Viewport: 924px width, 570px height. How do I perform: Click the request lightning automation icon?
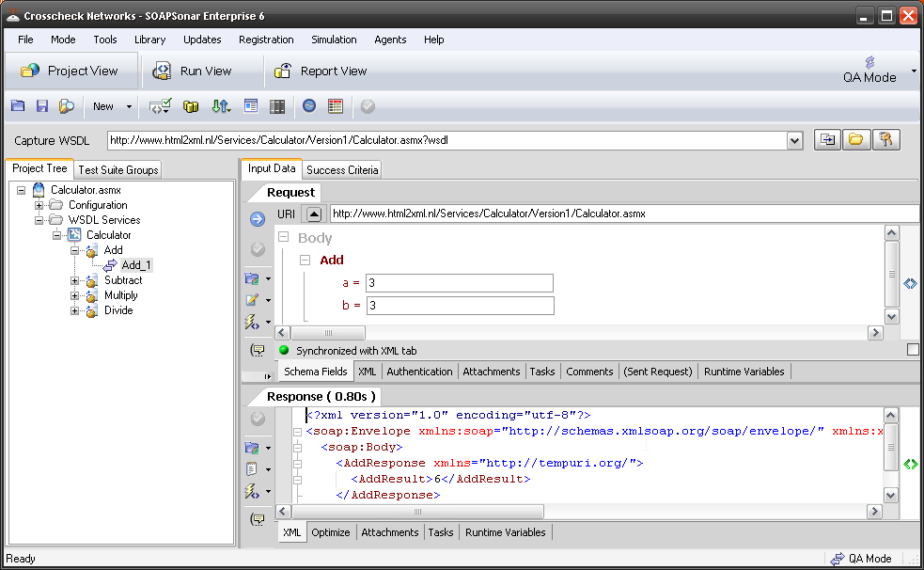252,322
